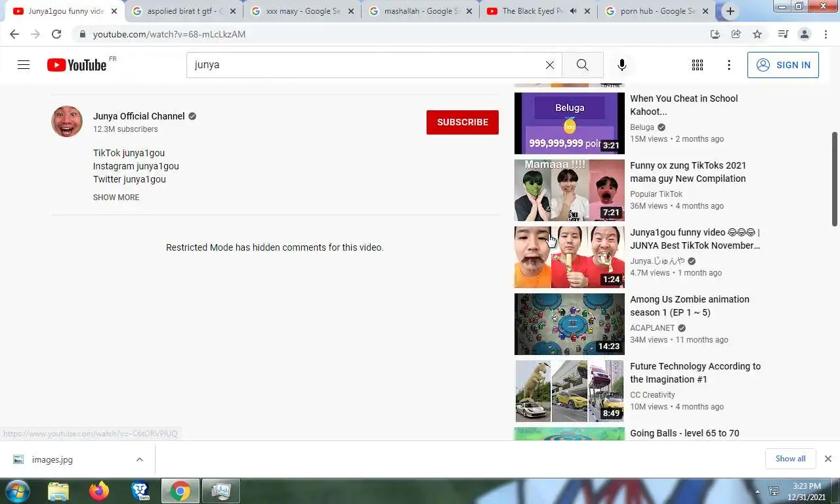Open 'Future Technology According to the Imagination #1' title
Screen dimensions: 840x504
tap(695, 373)
